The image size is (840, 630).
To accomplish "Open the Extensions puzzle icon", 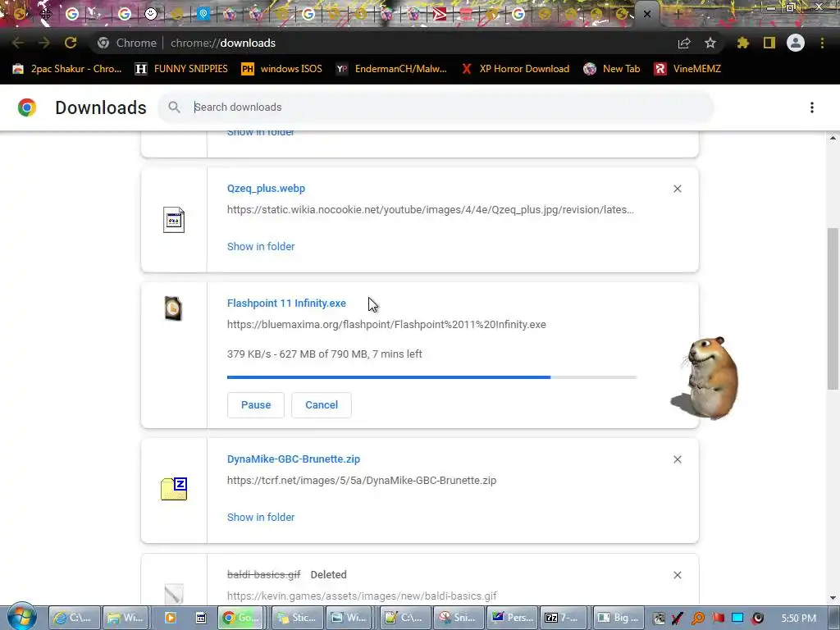I will [743, 43].
